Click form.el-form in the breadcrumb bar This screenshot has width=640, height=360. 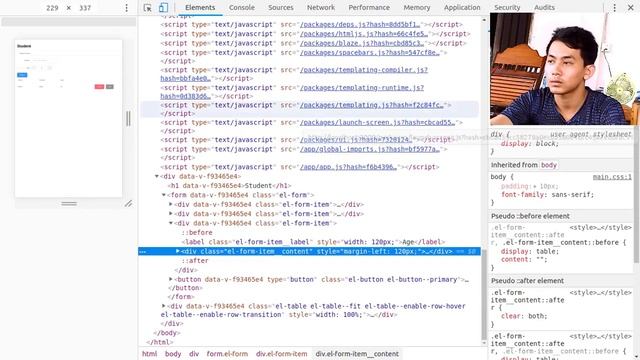point(227,354)
